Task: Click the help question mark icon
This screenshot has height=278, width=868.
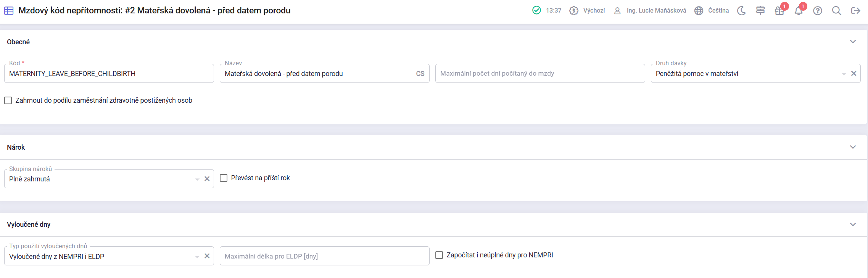Action: 817,11
